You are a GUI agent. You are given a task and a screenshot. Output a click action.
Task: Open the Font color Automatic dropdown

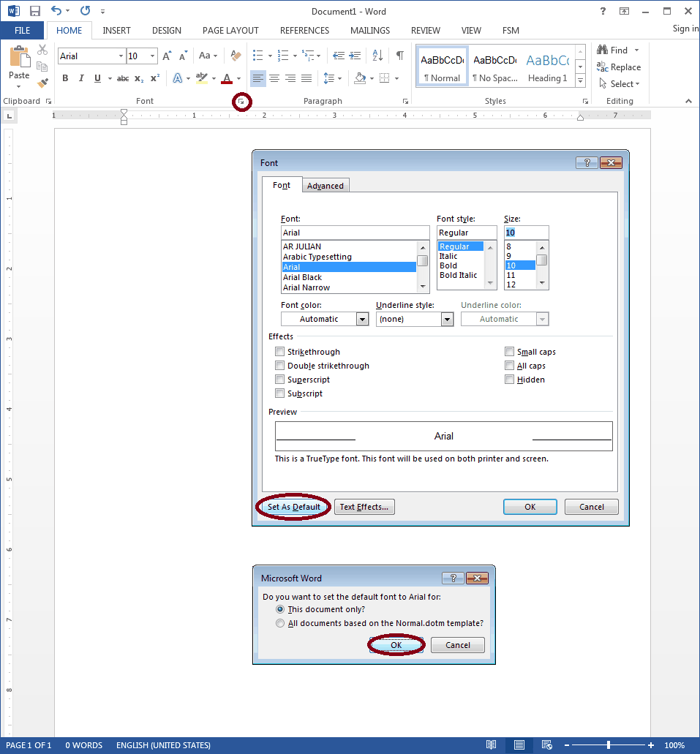pos(362,319)
